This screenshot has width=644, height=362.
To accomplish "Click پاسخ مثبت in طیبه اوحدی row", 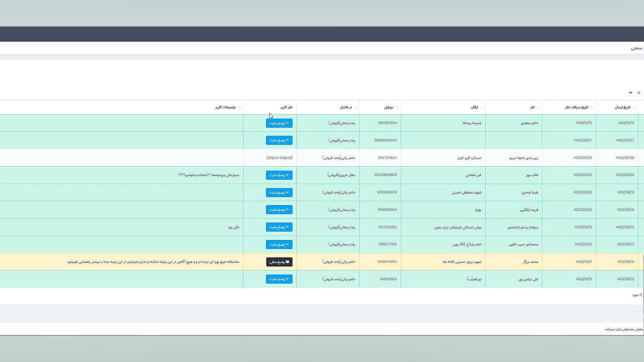I will click(x=279, y=192).
